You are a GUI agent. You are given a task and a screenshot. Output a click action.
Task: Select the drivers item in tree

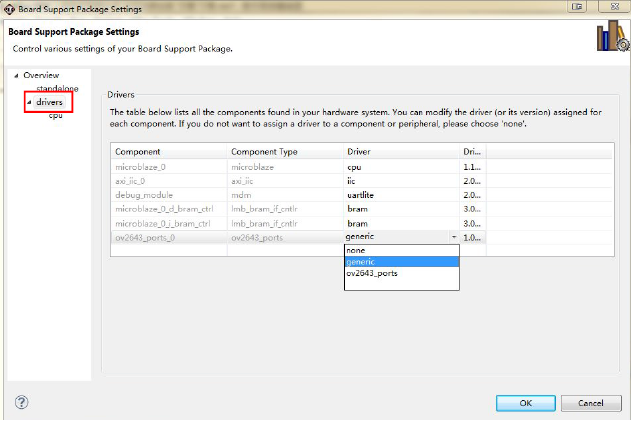(x=50, y=103)
